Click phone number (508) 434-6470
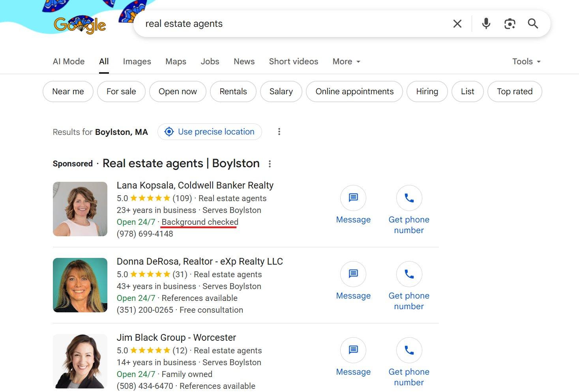The image size is (579, 392). [145, 386]
